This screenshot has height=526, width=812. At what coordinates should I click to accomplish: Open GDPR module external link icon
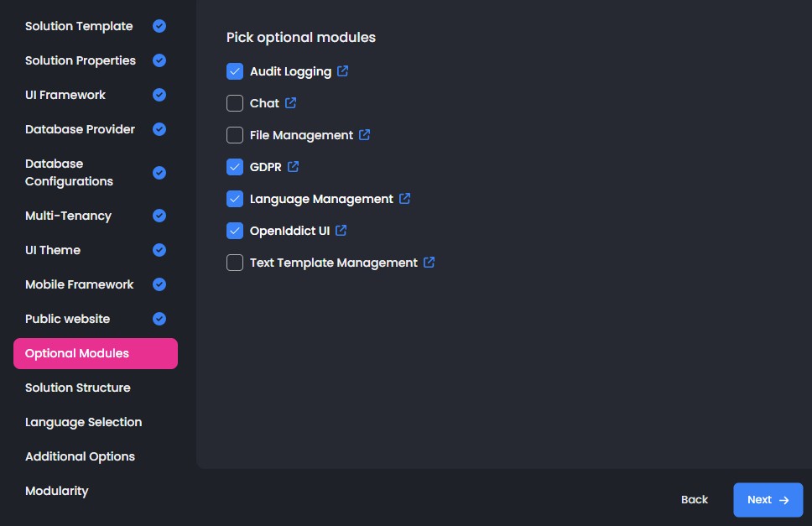(293, 167)
